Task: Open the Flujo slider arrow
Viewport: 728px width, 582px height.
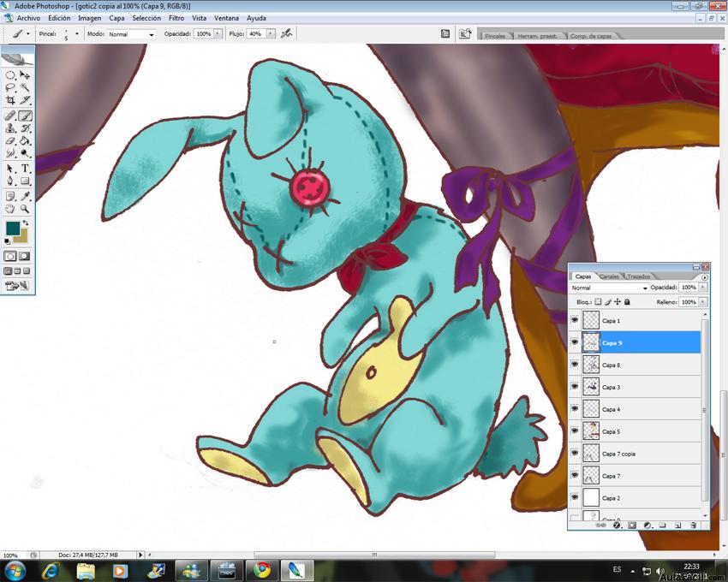Action: [270, 34]
